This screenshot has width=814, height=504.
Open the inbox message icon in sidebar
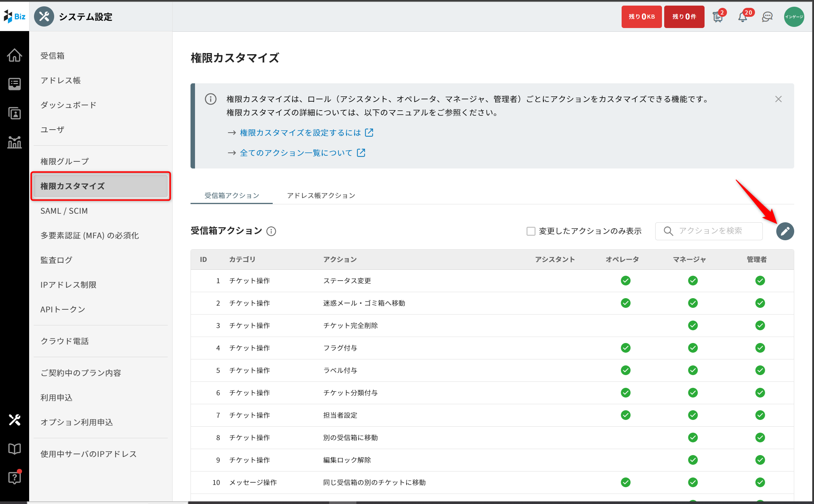(x=15, y=84)
